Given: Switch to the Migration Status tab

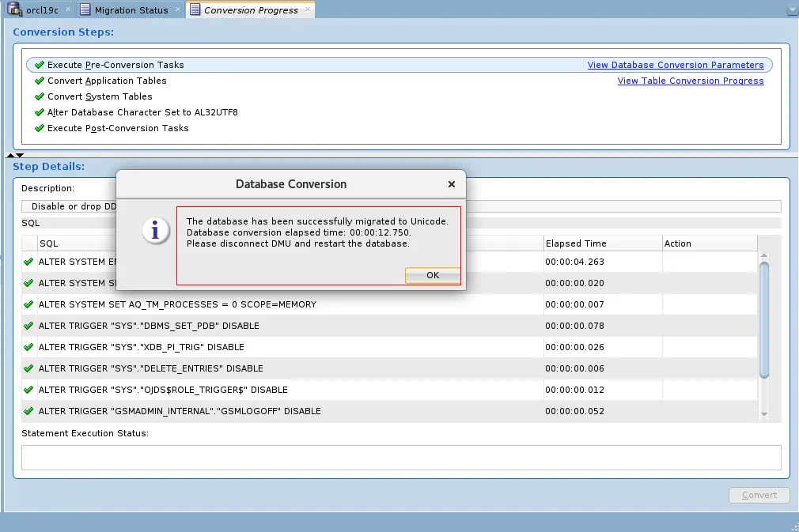Looking at the screenshot, I should 131,10.
